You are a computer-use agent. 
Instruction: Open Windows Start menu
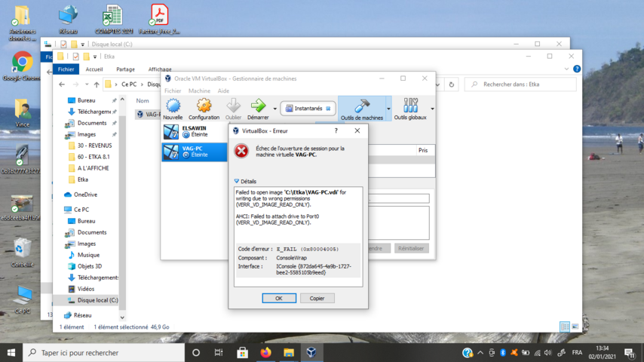[11, 352]
